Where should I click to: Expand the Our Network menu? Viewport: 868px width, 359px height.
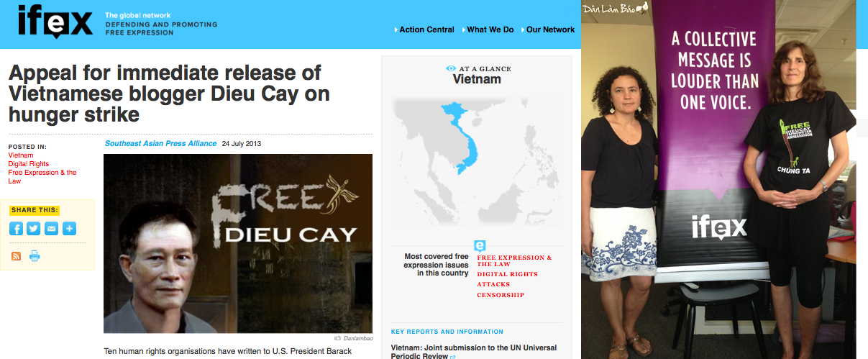[548, 29]
